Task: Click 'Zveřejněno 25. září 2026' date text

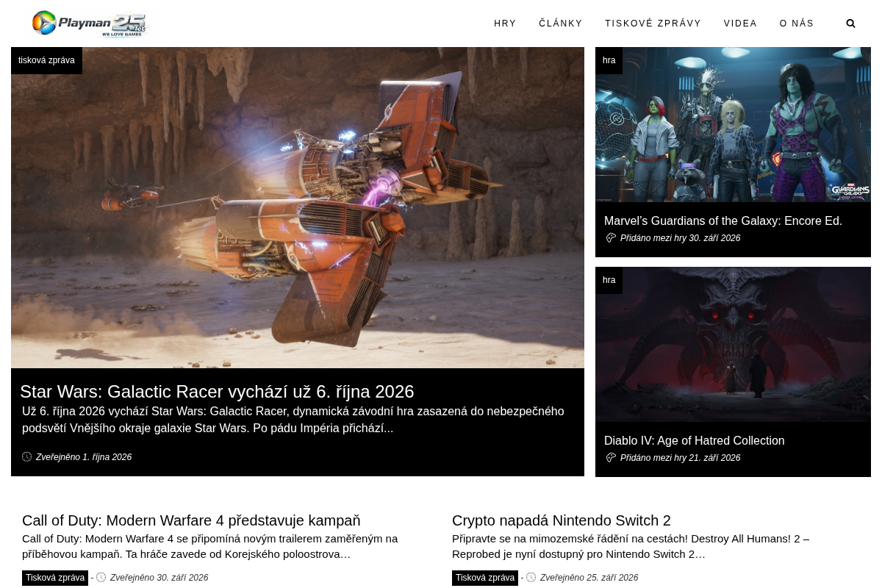Action: pyautogui.click(x=589, y=578)
